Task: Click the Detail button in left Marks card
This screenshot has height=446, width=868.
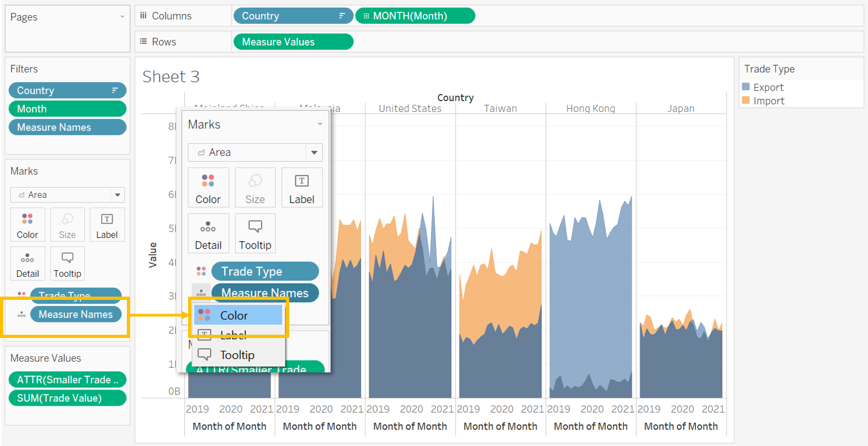Action: pyautogui.click(x=27, y=264)
